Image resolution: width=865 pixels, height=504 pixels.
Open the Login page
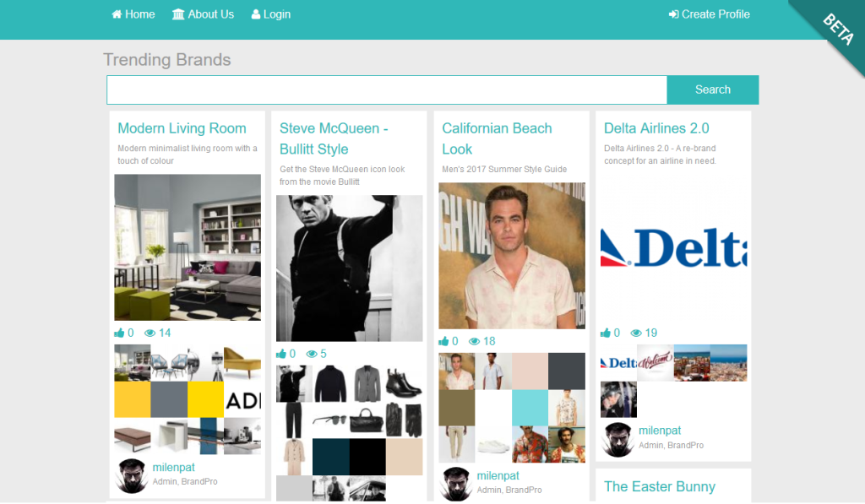coord(271,14)
